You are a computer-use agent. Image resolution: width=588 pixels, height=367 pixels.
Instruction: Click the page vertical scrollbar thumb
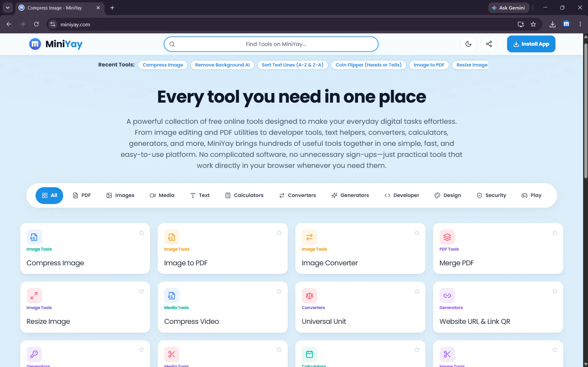coord(585,111)
